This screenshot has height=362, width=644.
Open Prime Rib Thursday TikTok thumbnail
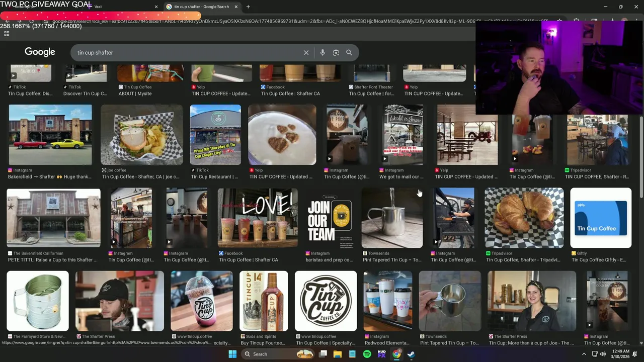click(x=215, y=135)
